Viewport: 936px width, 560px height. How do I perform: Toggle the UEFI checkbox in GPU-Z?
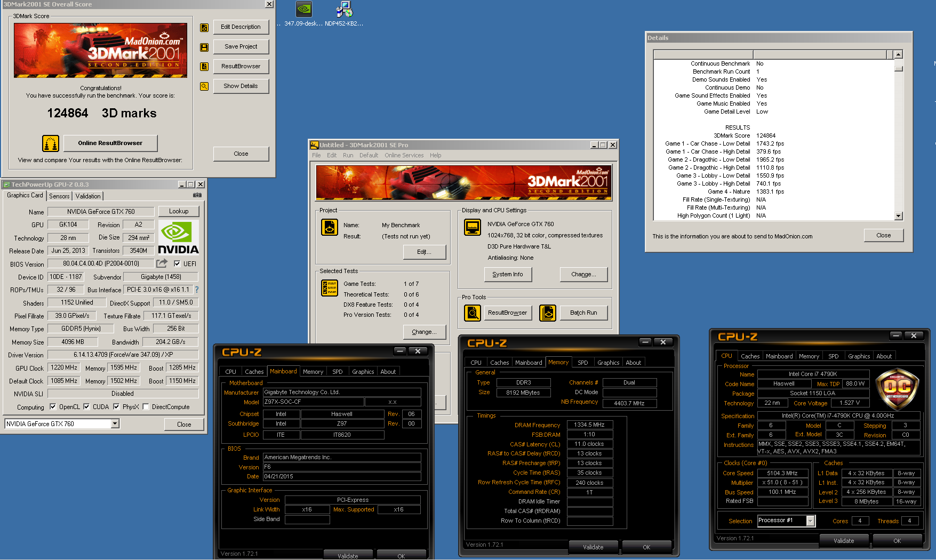click(x=177, y=263)
